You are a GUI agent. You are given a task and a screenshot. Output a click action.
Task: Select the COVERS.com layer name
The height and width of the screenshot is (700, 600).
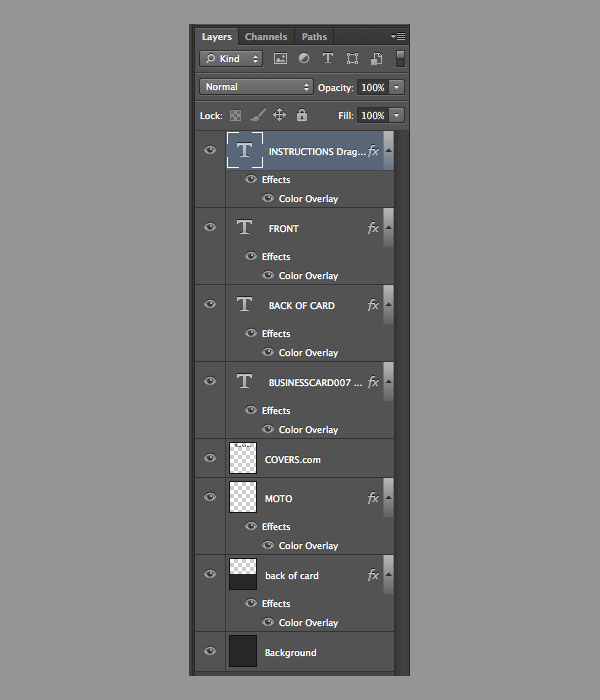pos(292,460)
